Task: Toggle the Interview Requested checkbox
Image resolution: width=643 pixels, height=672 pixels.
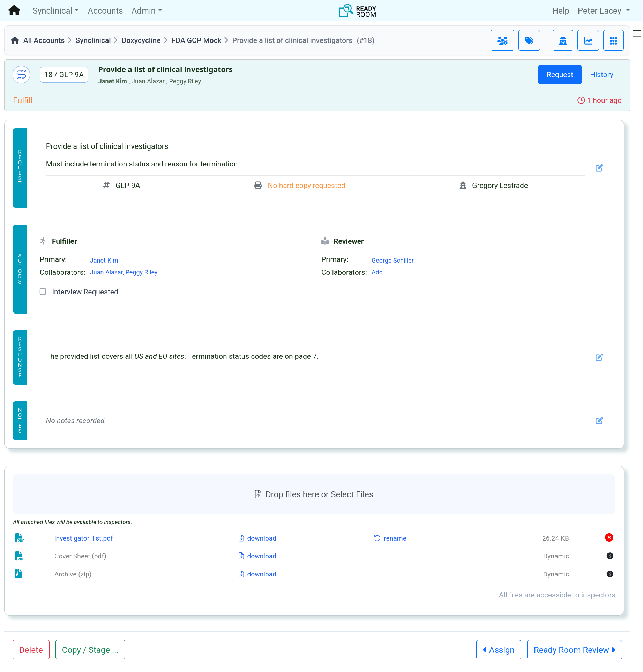Action: click(43, 292)
